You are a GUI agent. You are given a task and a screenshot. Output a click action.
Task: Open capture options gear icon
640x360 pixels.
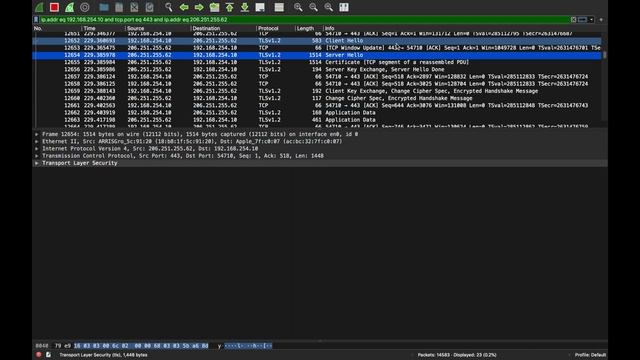point(85,7)
